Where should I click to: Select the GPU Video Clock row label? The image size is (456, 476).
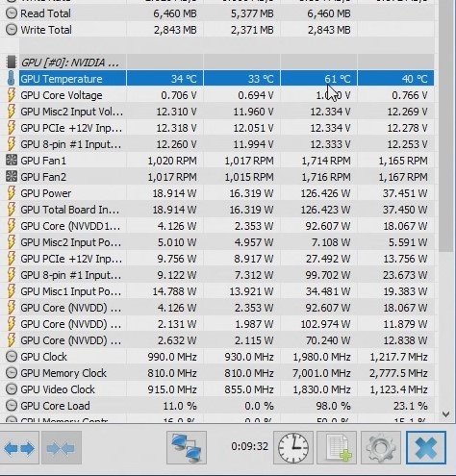[x=58, y=389]
